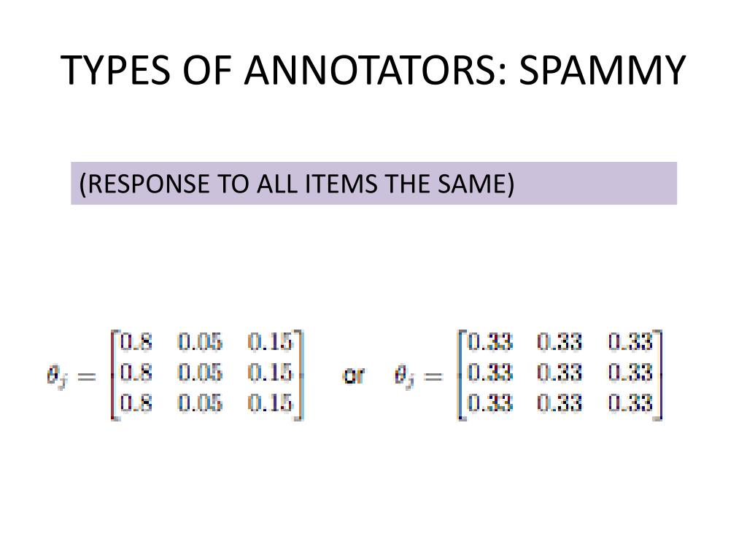Select the left theta j symbol
Screen dimensions: 747x560
click(x=55, y=376)
